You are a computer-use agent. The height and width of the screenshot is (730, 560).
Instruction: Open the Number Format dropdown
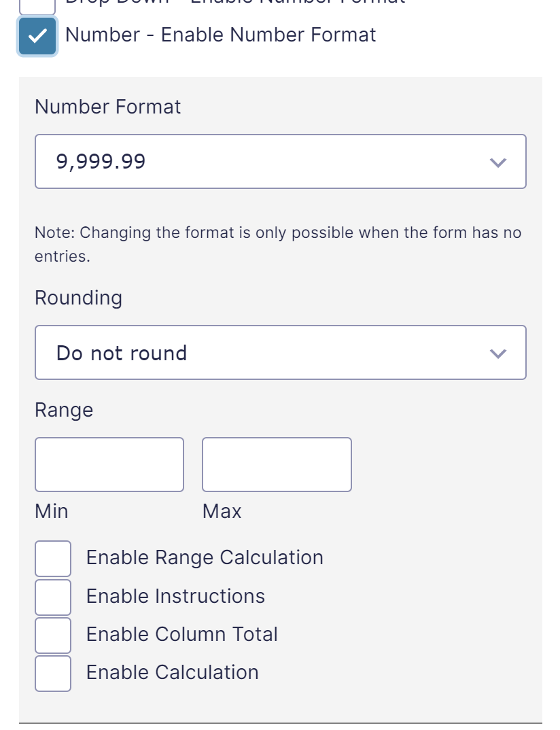coord(281,162)
